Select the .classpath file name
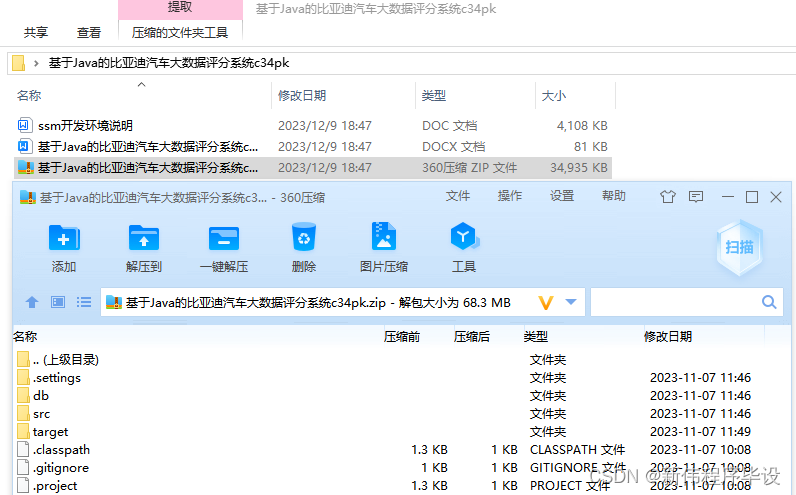 [61, 450]
